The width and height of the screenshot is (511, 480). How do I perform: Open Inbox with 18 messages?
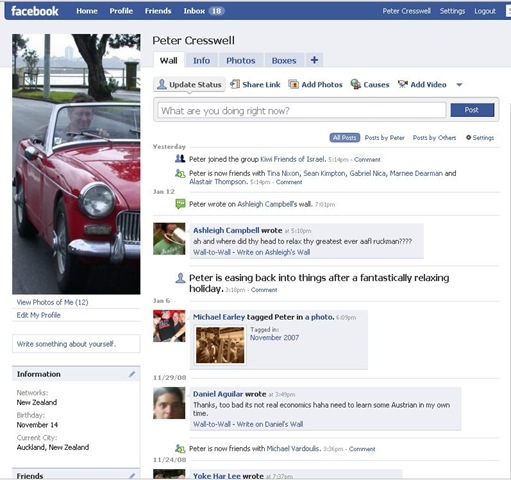coord(204,11)
